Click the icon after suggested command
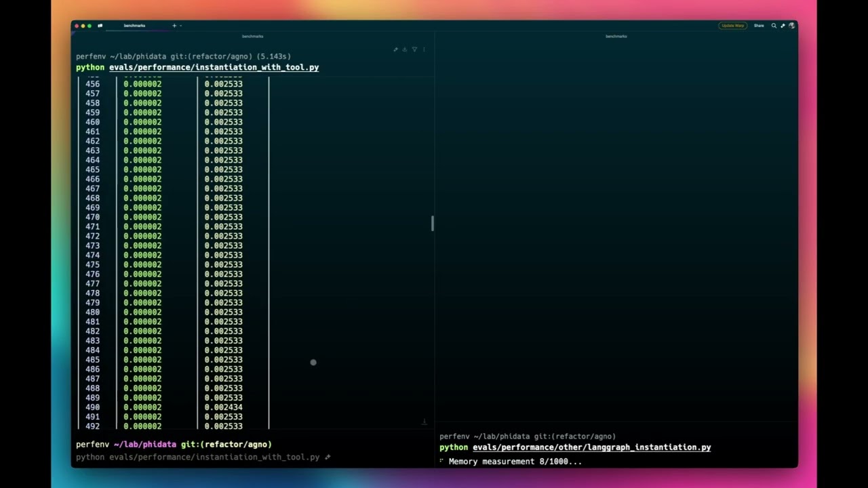Screen dimensions: 868x488 (x=328, y=457)
